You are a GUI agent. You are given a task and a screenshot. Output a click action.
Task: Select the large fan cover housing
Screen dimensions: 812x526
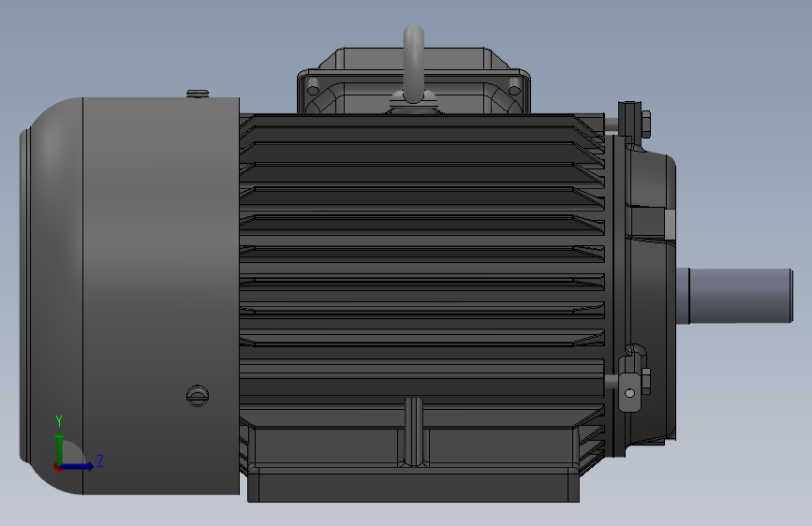click(129, 296)
